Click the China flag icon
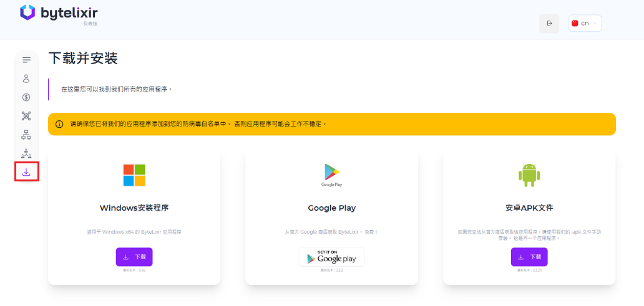The image size is (644, 306). [575, 24]
